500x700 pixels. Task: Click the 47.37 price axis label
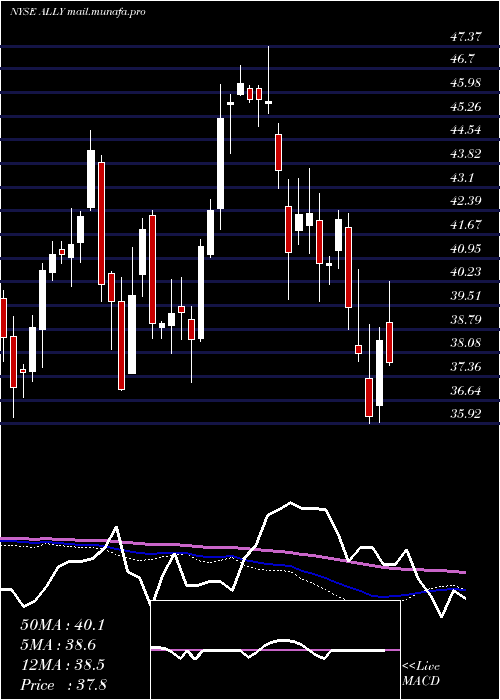[x=466, y=37]
